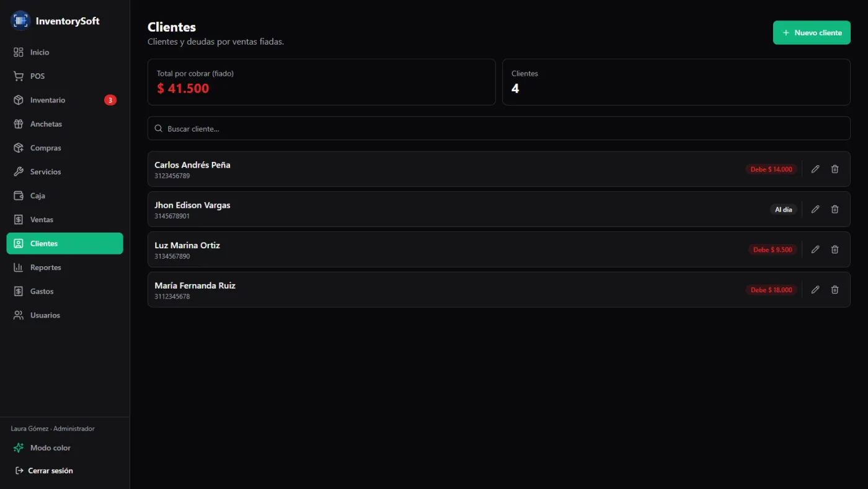Go to Servicios
The height and width of the screenshot is (489, 868).
coord(64,172)
